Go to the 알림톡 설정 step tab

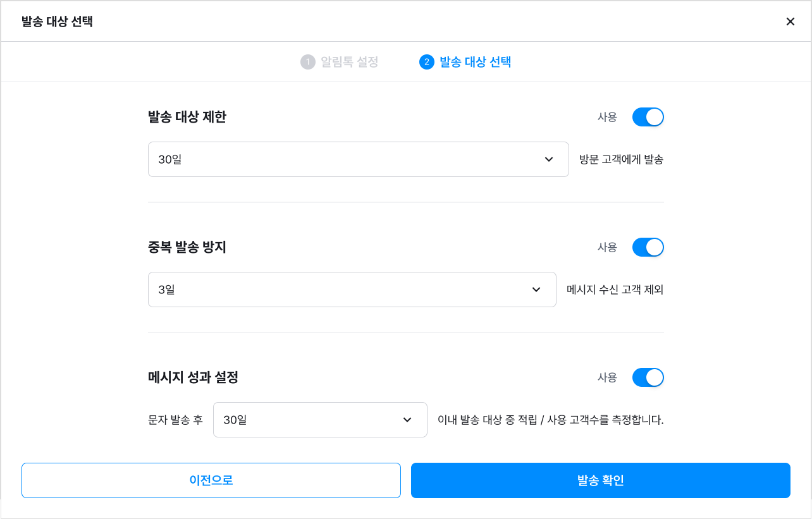[x=340, y=62]
